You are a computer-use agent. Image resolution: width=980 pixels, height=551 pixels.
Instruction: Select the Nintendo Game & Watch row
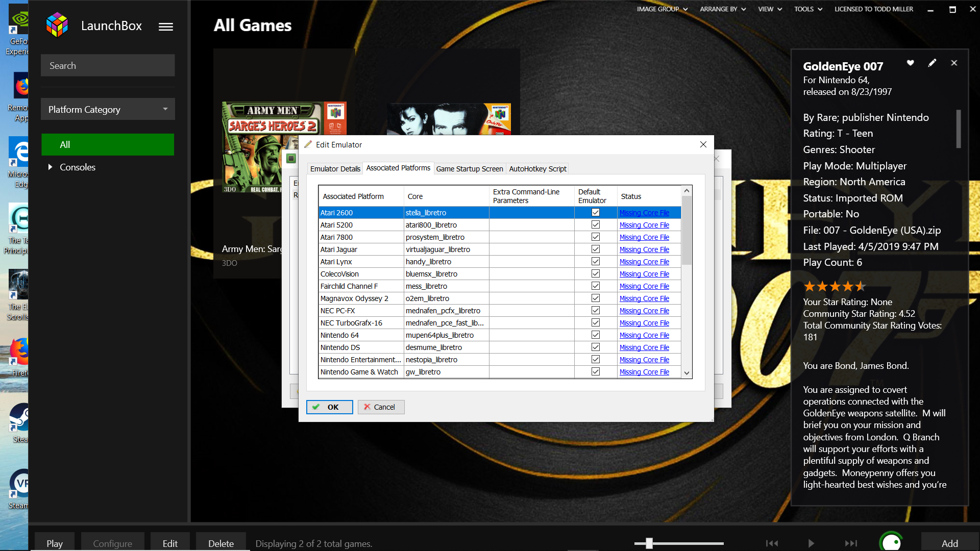(500, 372)
